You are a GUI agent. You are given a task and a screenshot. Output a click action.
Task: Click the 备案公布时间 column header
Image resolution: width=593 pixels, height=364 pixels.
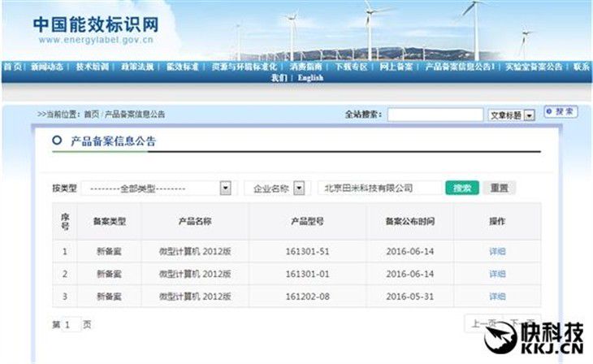click(x=410, y=221)
